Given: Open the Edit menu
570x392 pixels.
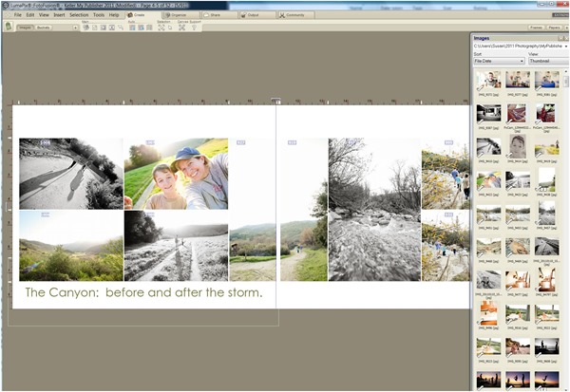Looking at the screenshot, I should [x=30, y=15].
